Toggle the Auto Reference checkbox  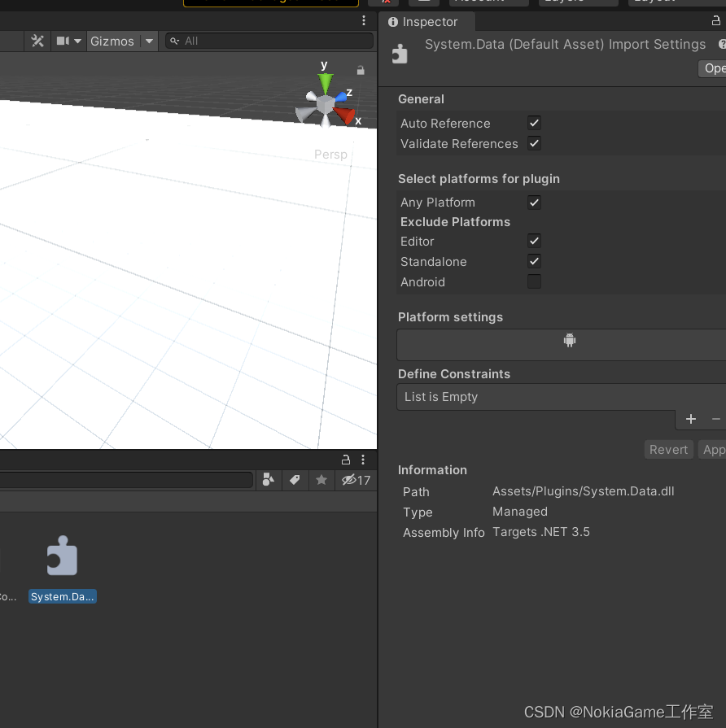534,123
